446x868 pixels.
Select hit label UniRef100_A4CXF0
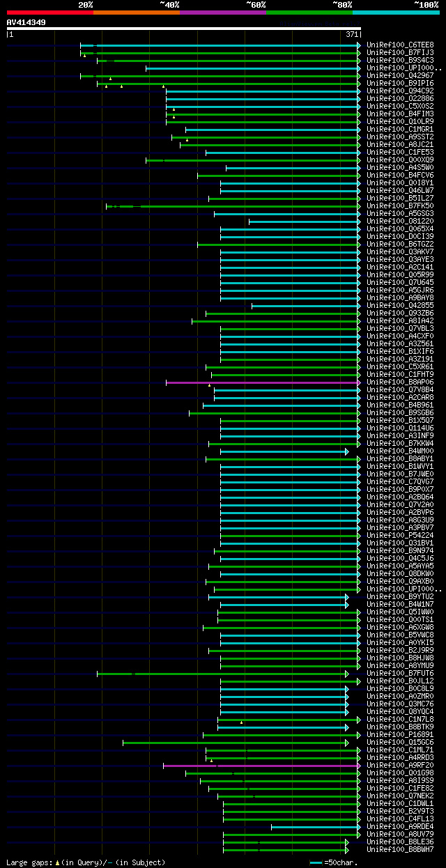[x=400, y=336]
